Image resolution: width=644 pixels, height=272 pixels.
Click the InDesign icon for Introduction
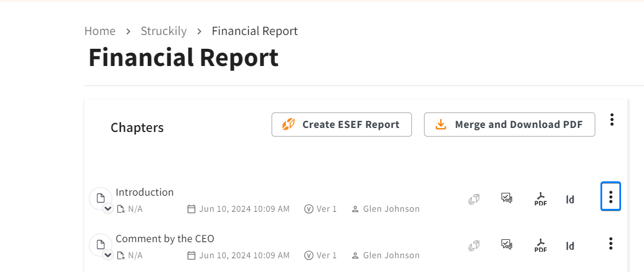coord(570,200)
